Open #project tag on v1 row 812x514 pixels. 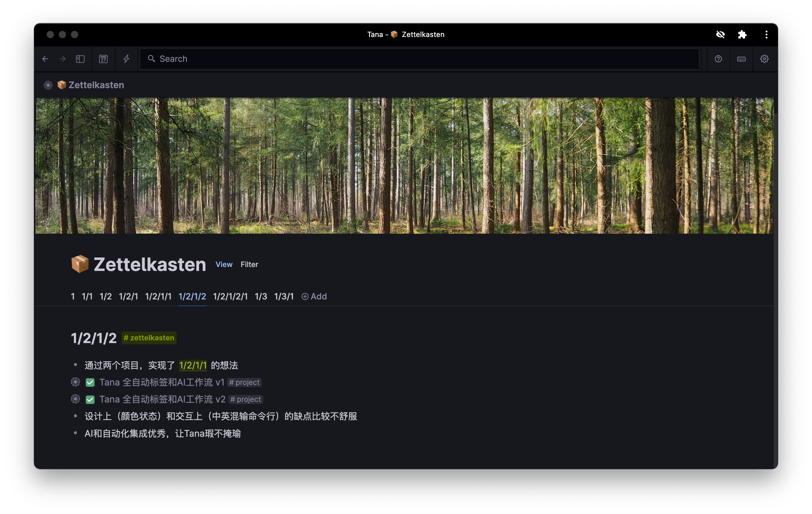click(245, 382)
